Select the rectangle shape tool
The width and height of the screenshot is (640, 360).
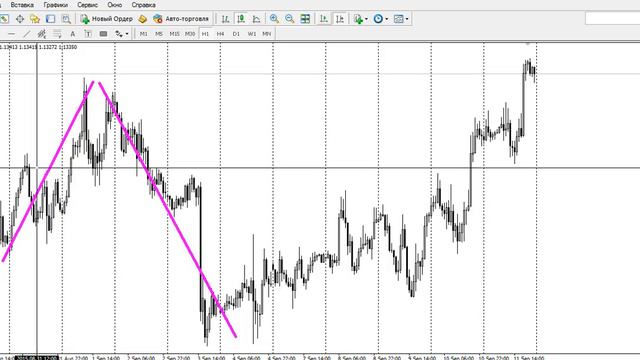point(103,34)
